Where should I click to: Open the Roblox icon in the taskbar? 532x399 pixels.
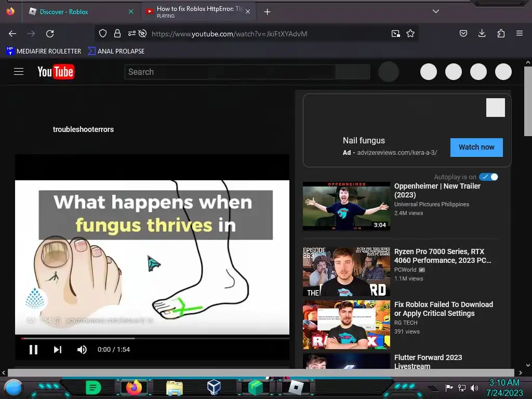[x=296, y=388]
